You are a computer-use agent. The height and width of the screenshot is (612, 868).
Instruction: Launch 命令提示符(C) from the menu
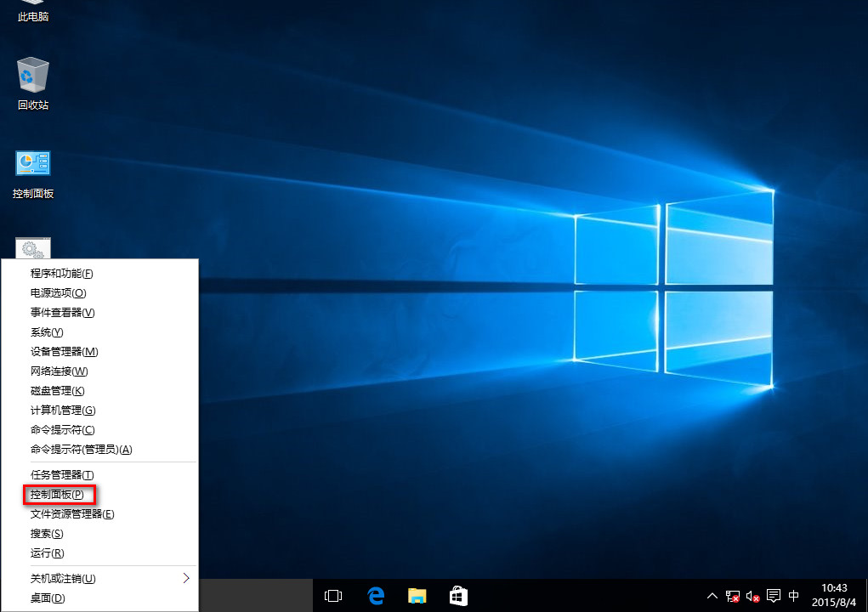[x=99, y=430]
